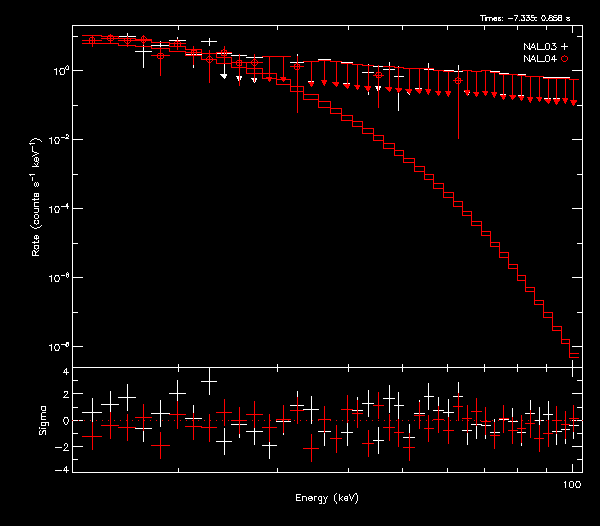Click the -4 tick label on Sigma axis
This screenshot has height=526, width=600.
point(63,470)
